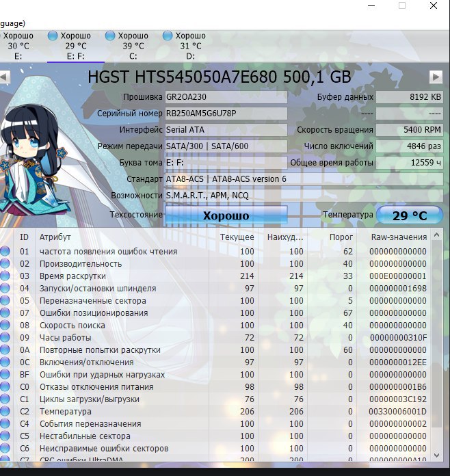Go to previous disk with left arrow
This screenshot has width=450, height=476.
click(5, 77)
